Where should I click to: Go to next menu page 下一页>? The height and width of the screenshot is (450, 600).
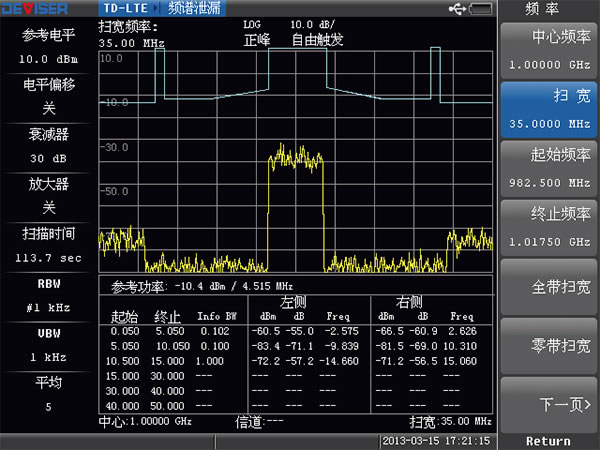point(549,404)
